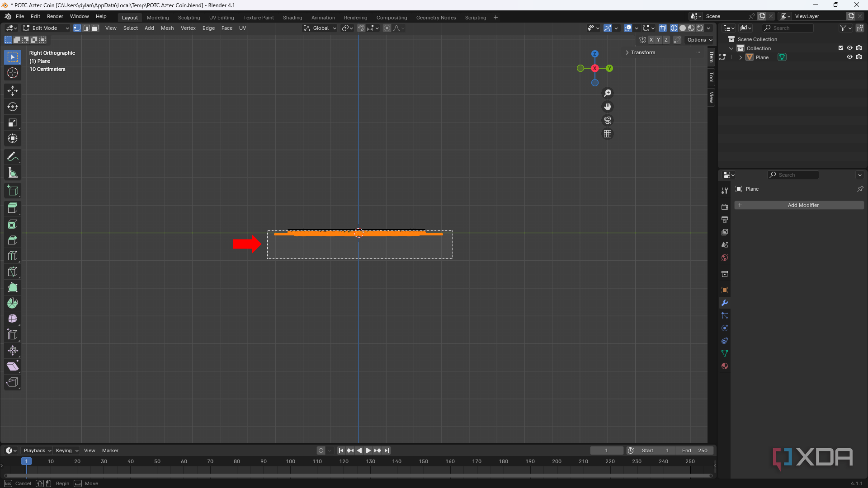Select the Annotate tool
Screen dimensions: 868x488
[12, 156]
